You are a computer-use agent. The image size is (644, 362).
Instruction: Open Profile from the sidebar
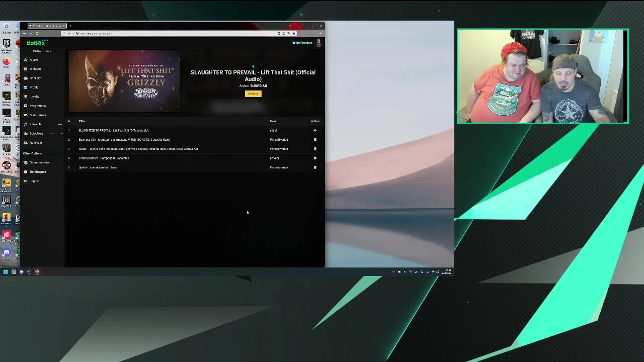pyautogui.click(x=34, y=87)
